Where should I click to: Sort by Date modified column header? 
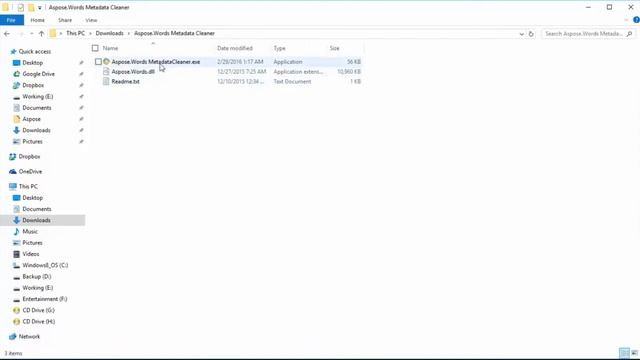point(235,48)
